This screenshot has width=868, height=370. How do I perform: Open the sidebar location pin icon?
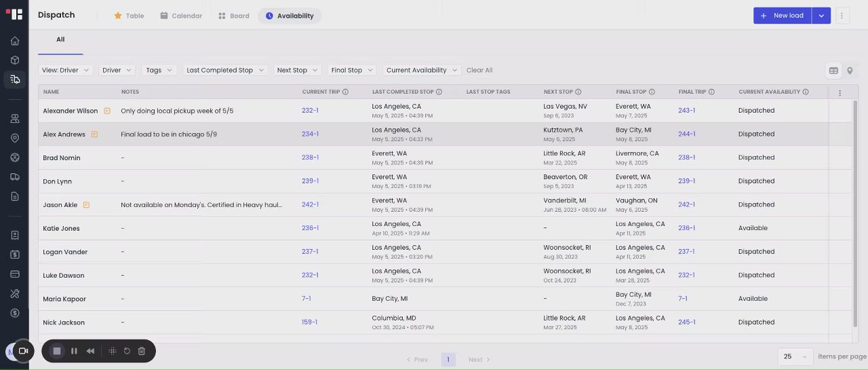pos(14,138)
